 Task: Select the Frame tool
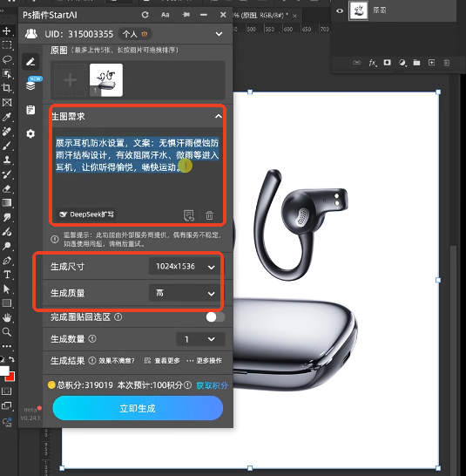click(7, 103)
